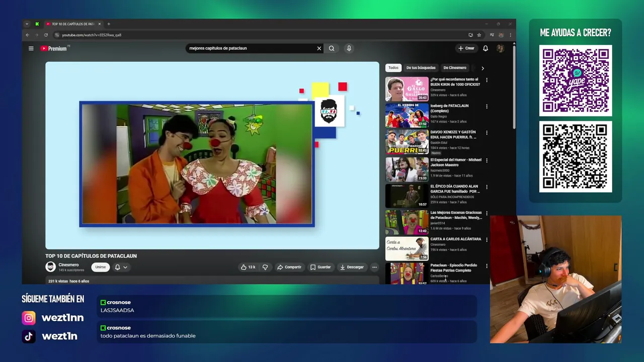This screenshot has width=644, height=362.
Task: View site information icon in address bar
Action: point(57,35)
